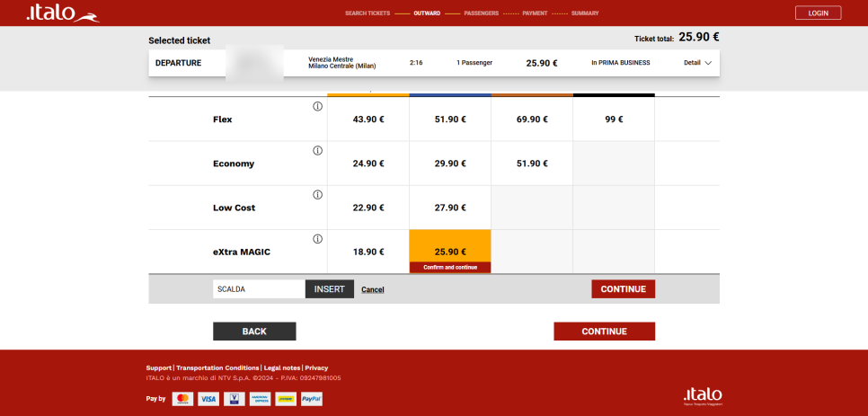Go to Search Tickets step
Viewport: 868px width, 416px height.
(x=368, y=13)
